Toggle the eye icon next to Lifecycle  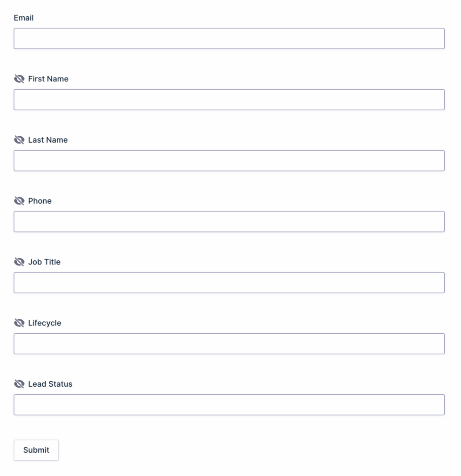click(x=19, y=323)
